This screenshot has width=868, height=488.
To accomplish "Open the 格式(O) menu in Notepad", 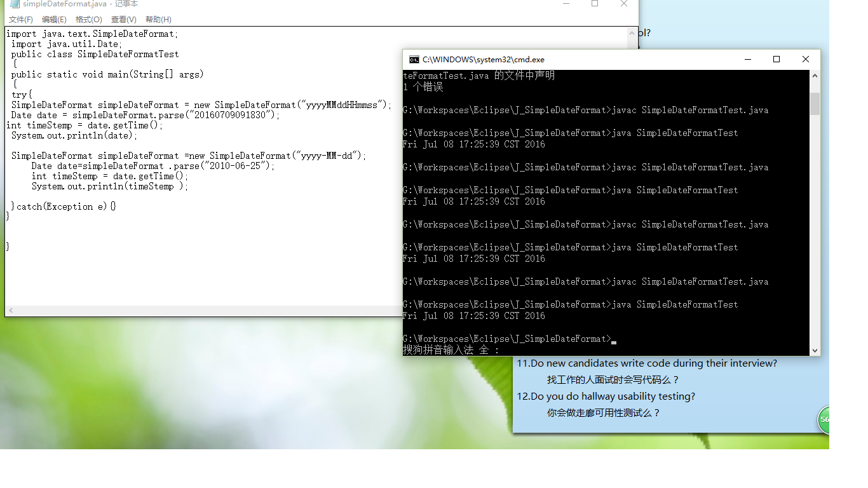I will coord(88,20).
